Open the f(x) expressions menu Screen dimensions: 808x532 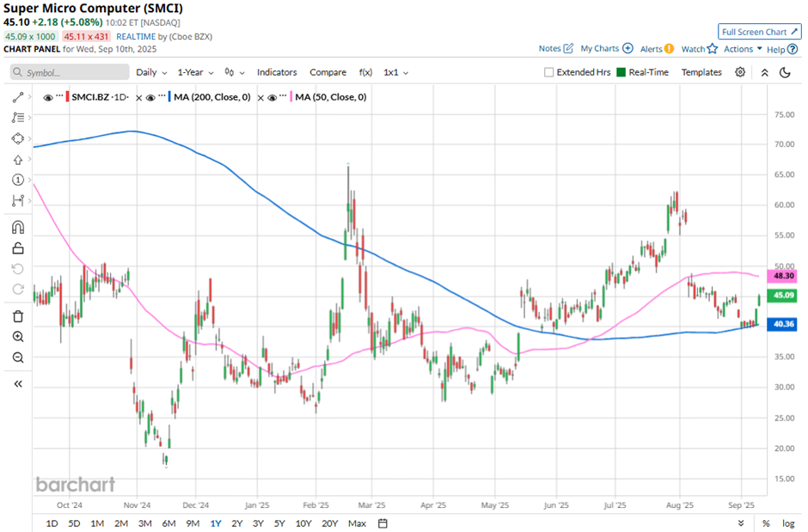coord(365,72)
